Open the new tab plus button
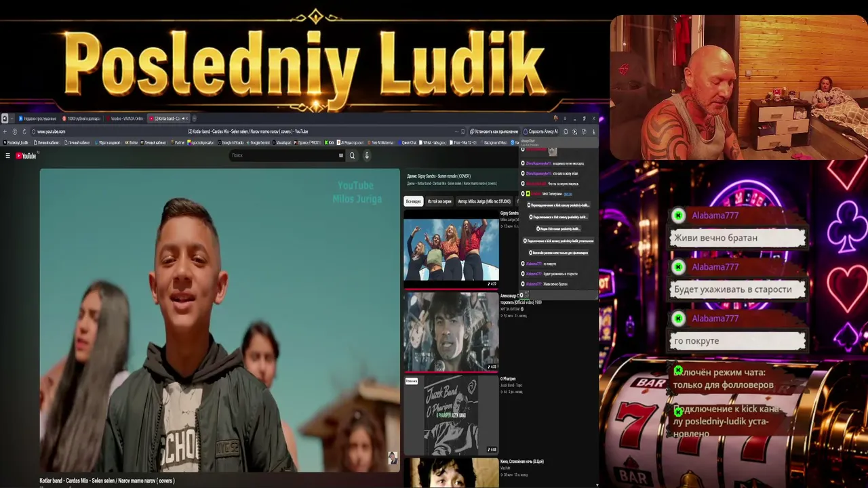 [x=195, y=119]
